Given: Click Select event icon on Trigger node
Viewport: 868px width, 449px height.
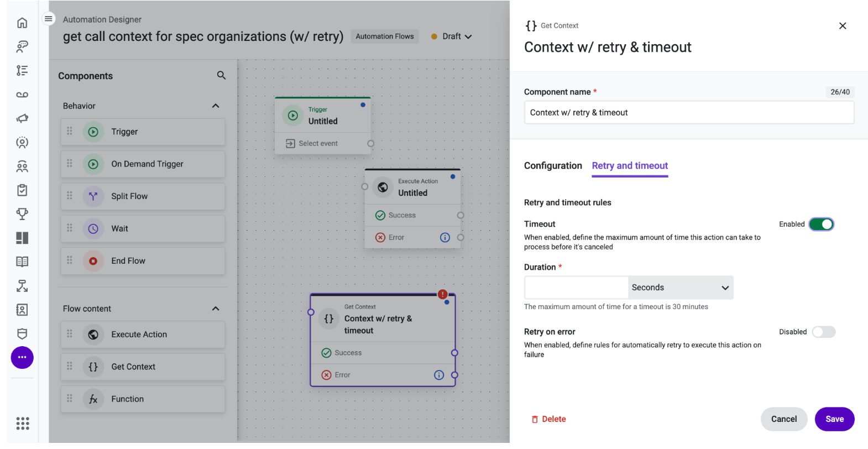Looking at the screenshot, I should tap(290, 144).
